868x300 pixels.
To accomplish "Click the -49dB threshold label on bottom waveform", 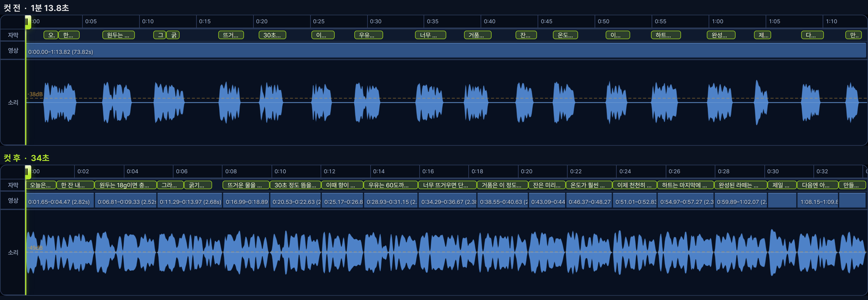I will pyautogui.click(x=35, y=248).
